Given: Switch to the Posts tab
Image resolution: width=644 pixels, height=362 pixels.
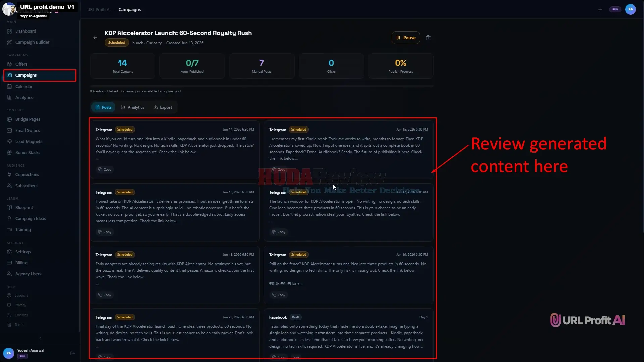Looking at the screenshot, I should coord(103,107).
